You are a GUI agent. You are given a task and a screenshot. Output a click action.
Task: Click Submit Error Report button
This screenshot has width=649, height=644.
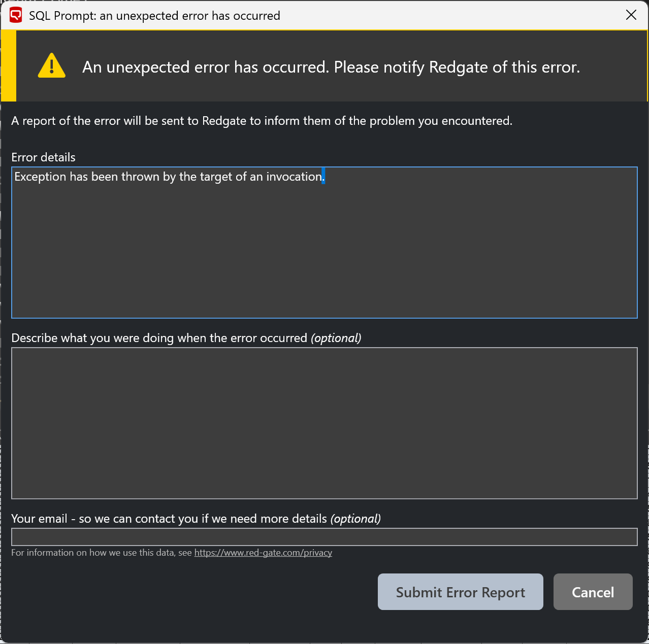point(461,592)
